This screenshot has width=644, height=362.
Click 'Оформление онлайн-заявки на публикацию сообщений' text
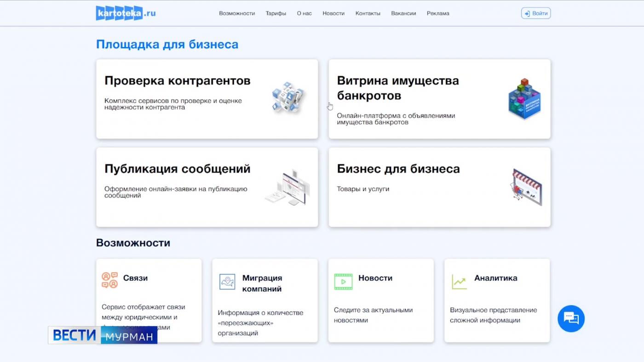pos(176,192)
